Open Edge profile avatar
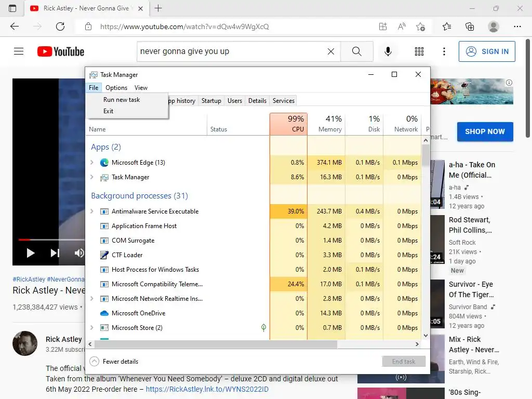This screenshot has height=399, width=532. (494, 26)
